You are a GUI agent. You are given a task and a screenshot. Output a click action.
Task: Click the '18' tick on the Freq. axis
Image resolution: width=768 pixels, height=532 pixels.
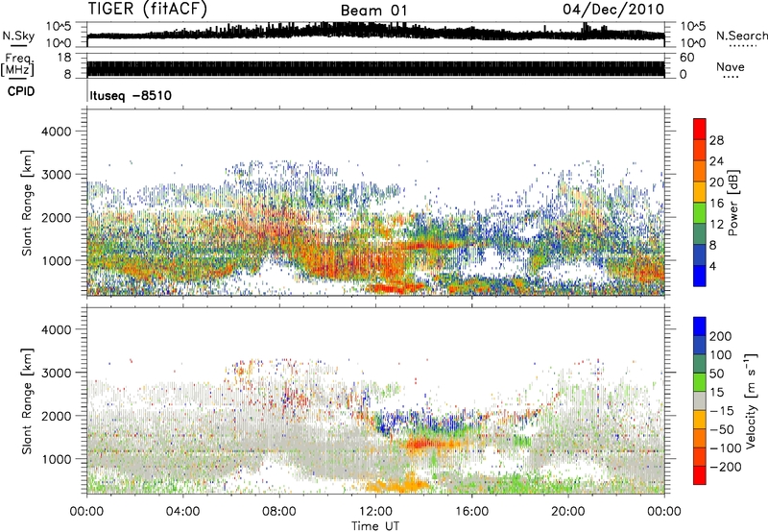pos(64,58)
